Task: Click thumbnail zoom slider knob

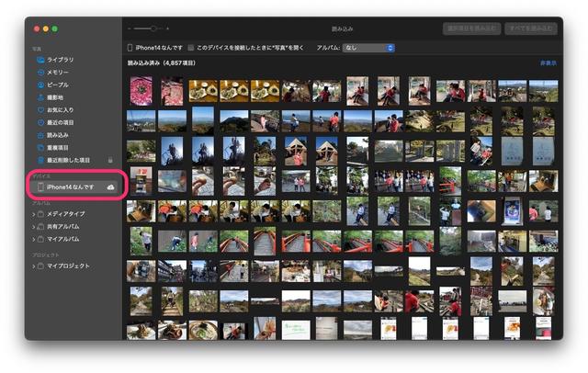Action: [x=153, y=28]
